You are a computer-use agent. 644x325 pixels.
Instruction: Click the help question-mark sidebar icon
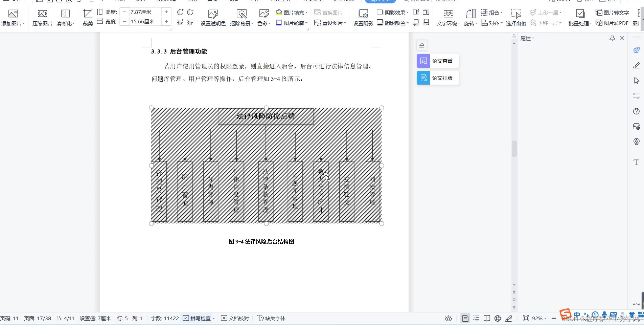click(636, 111)
